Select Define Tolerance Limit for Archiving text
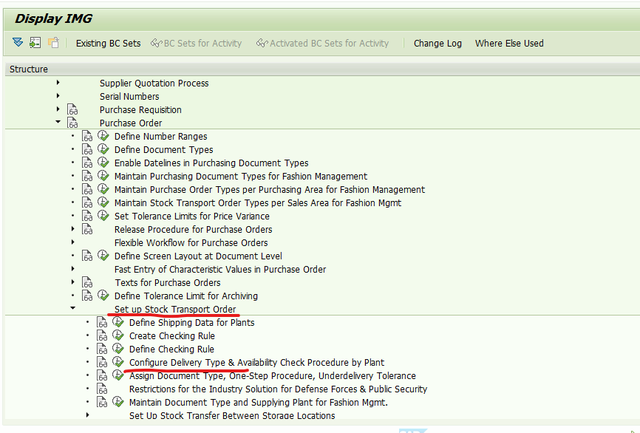The height and width of the screenshot is (433, 640). click(186, 296)
